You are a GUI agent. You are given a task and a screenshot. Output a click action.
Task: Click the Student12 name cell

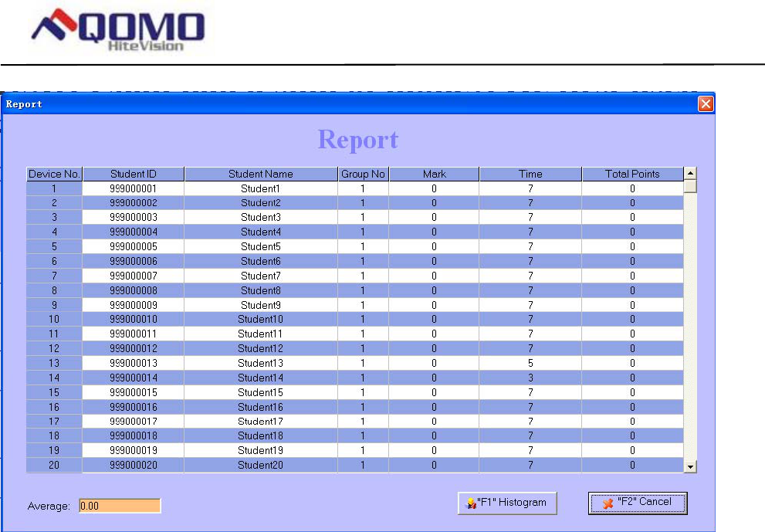coord(260,348)
